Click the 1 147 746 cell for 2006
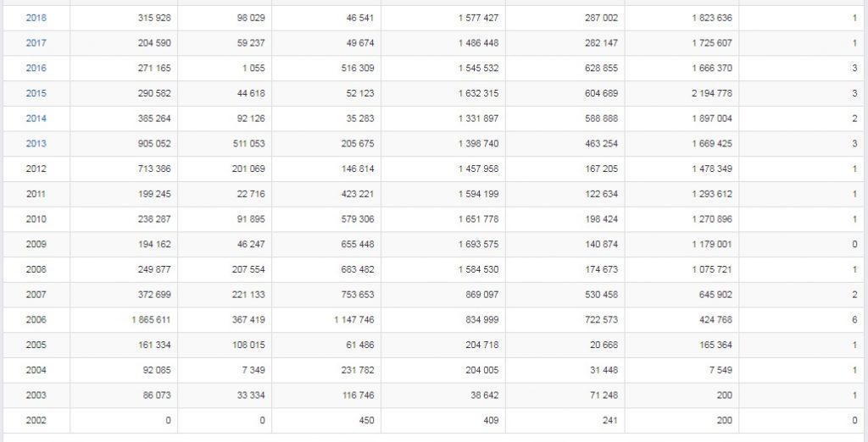 coord(353,320)
